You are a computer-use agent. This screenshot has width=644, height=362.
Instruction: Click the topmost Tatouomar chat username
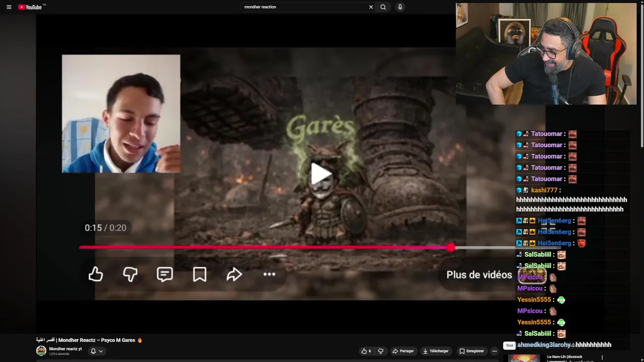(546, 134)
